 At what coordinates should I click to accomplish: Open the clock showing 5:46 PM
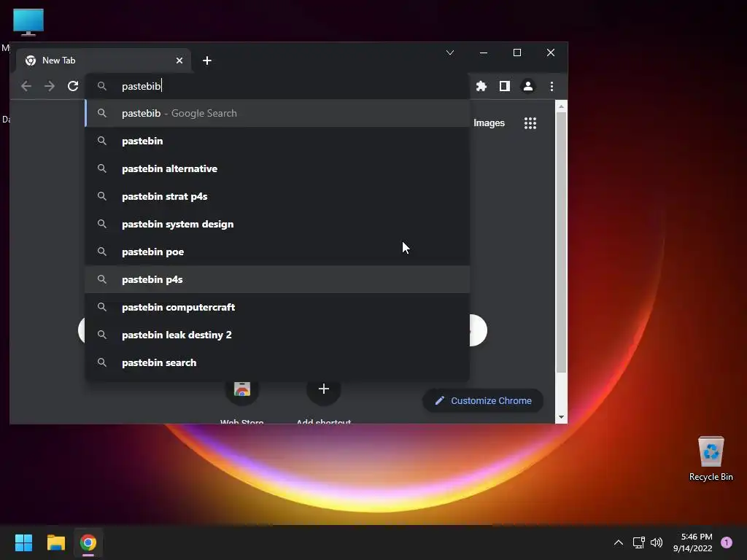(x=693, y=542)
